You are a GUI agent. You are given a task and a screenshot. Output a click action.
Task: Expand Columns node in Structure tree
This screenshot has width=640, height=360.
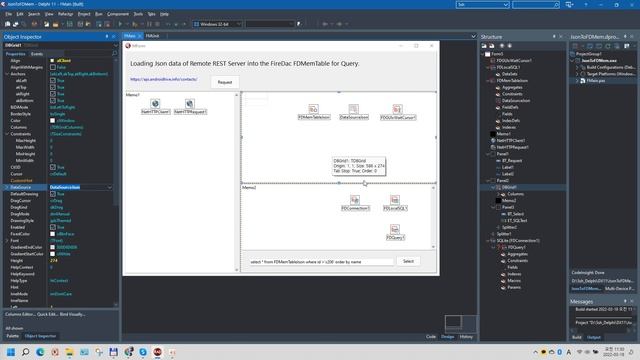point(498,194)
